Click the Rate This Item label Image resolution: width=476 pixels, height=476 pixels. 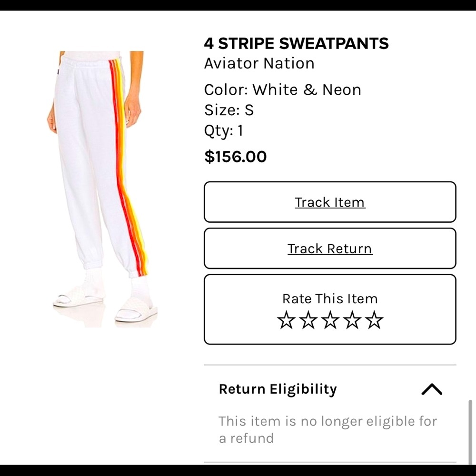click(330, 298)
